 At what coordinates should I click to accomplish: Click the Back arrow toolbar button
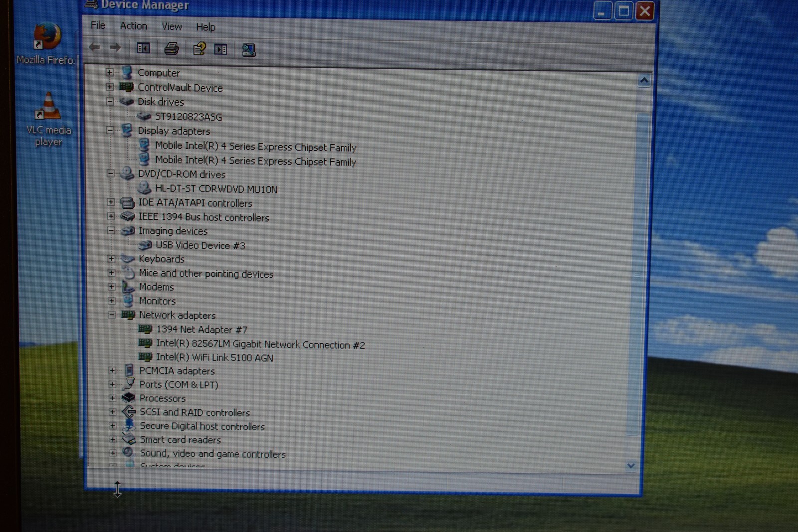coord(94,47)
